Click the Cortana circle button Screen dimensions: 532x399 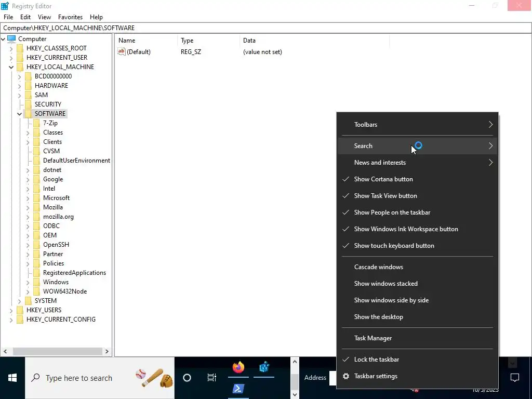click(187, 378)
